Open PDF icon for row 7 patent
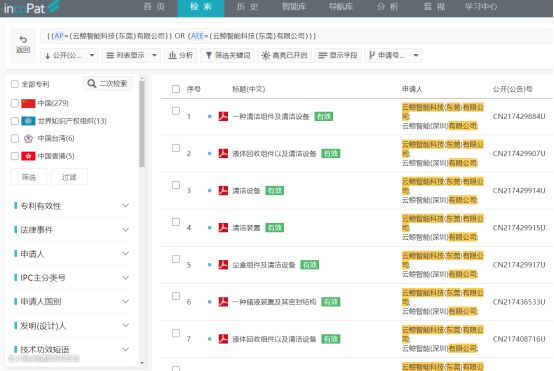554x371 pixels. 223,339
